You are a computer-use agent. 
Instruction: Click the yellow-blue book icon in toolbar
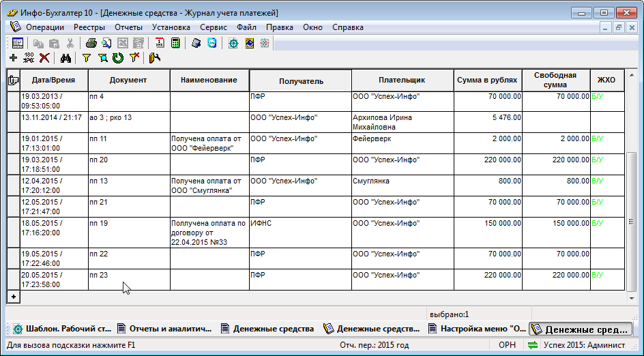tap(249, 43)
